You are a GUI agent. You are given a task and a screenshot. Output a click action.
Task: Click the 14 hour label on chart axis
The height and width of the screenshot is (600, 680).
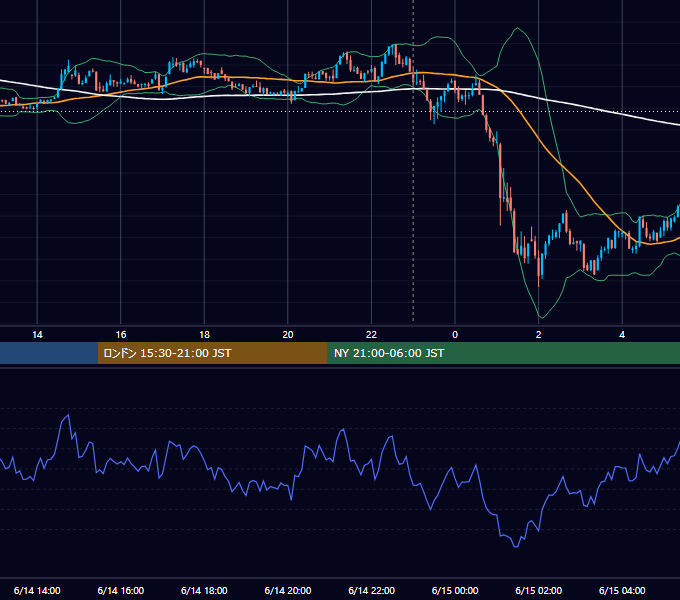pyautogui.click(x=37, y=335)
